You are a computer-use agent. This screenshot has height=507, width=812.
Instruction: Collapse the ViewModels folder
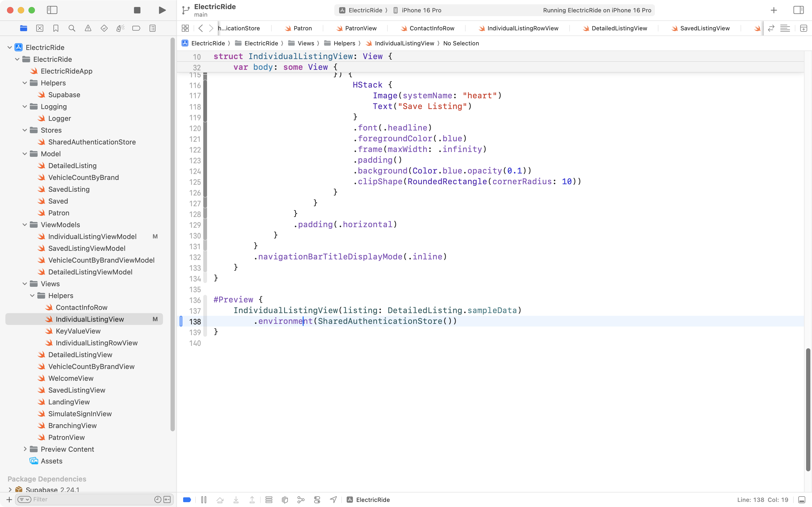coord(25,225)
